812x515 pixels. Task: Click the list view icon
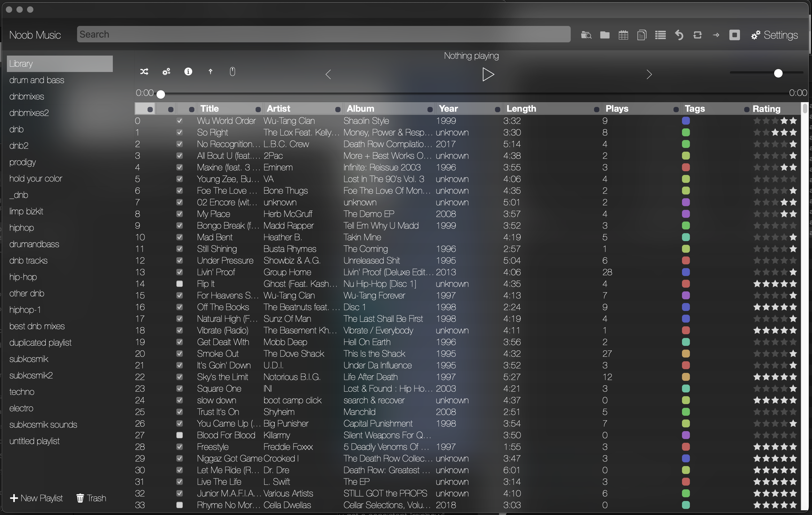click(660, 35)
